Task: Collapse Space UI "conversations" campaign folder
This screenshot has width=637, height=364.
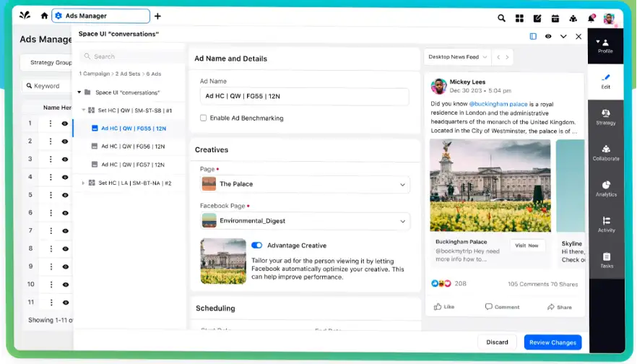Action: (x=79, y=92)
